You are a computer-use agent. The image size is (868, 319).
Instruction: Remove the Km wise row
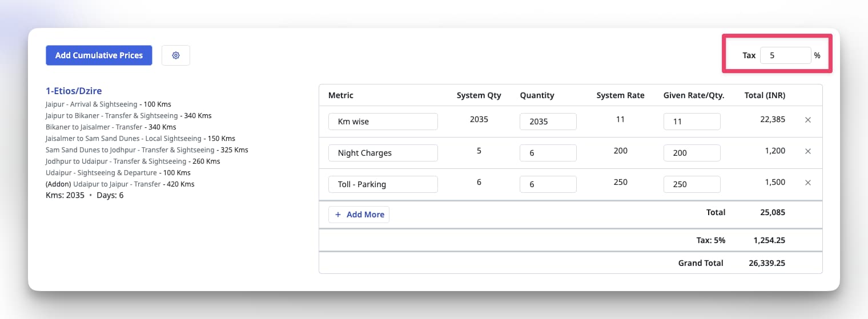[807, 120]
